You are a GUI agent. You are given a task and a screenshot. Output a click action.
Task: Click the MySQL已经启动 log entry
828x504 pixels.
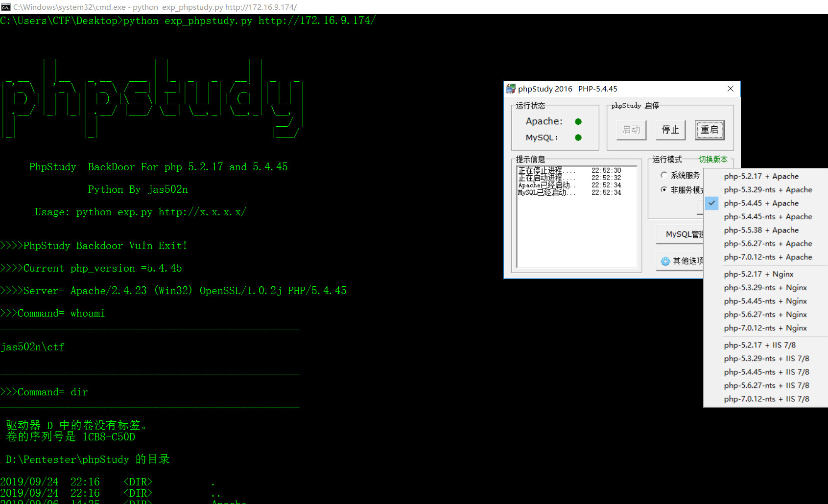pos(570,192)
